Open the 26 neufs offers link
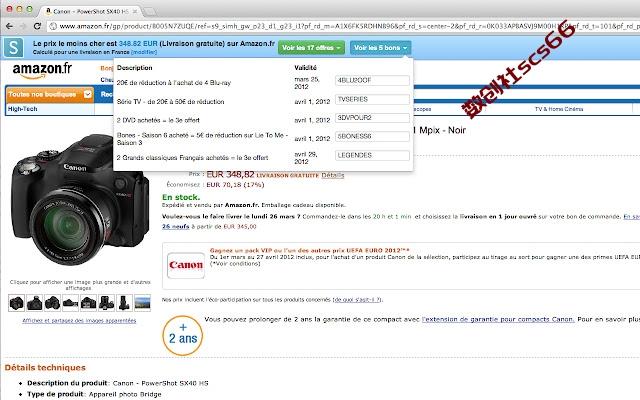This screenshot has height=400, width=640. click(x=176, y=227)
